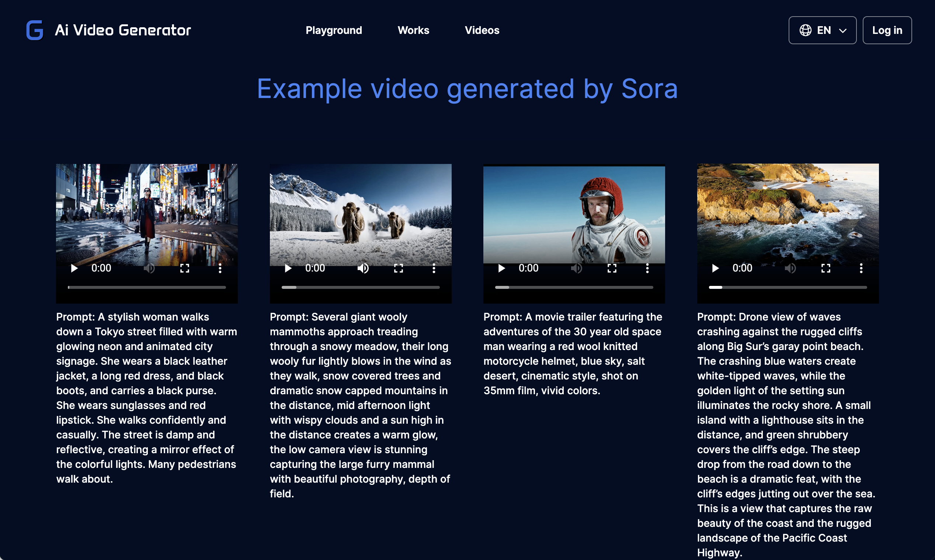Enter fullscreen on the space man video
Screen dimensions: 935x560
pos(612,268)
